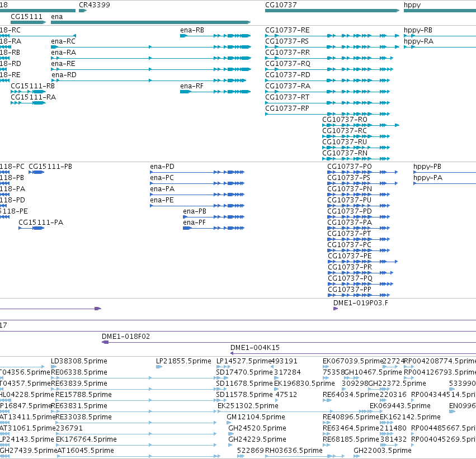Screen dimensions: 476x459
Task: Click protein CG10737-PO
Action: 362,172
